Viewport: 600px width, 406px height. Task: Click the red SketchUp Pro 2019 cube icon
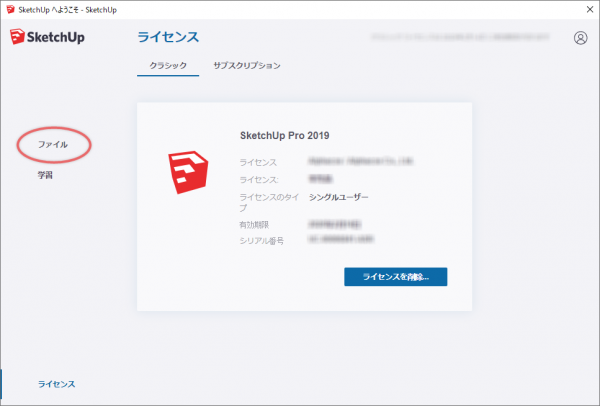tap(188, 172)
